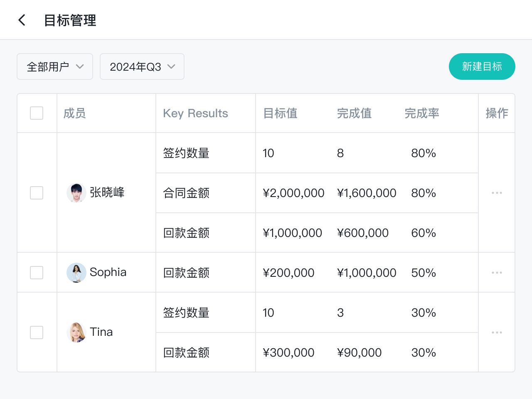Click the Key Results column header

coord(195,113)
